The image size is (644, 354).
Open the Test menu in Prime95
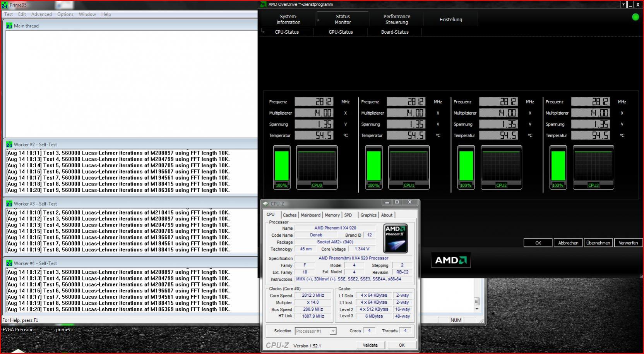click(x=9, y=14)
